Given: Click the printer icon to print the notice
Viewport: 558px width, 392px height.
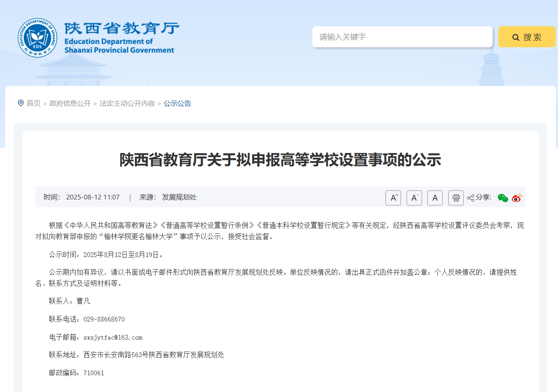Looking at the screenshot, I should (456, 198).
